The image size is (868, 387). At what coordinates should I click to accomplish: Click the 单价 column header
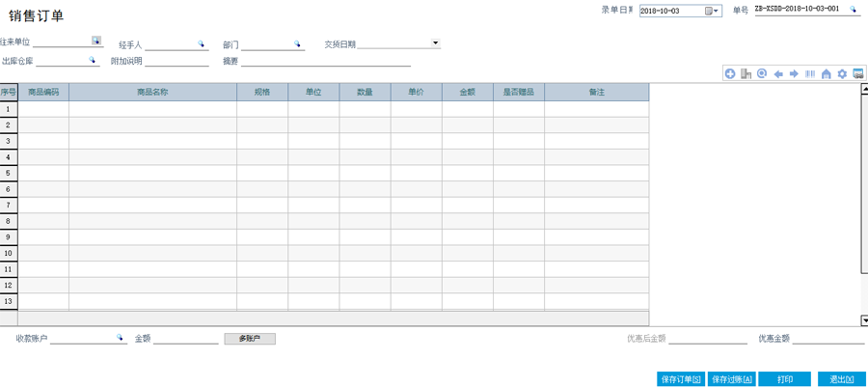click(x=417, y=93)
